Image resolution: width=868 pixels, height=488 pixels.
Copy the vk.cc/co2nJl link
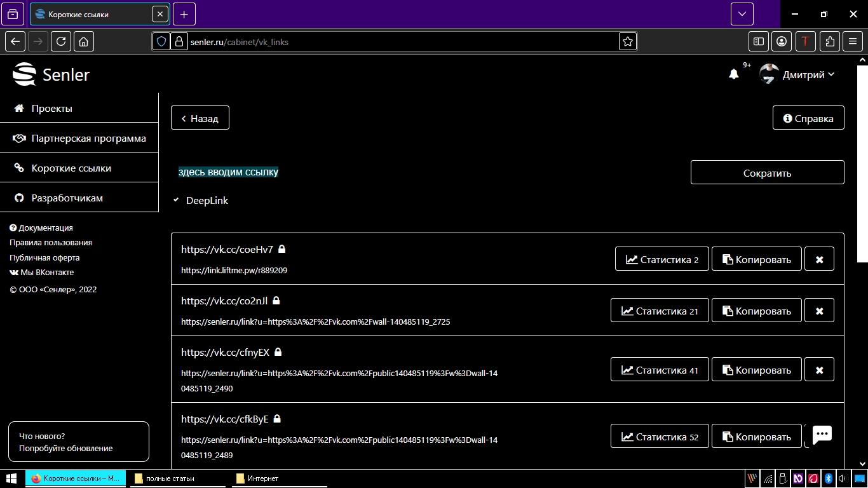[757, 311]
